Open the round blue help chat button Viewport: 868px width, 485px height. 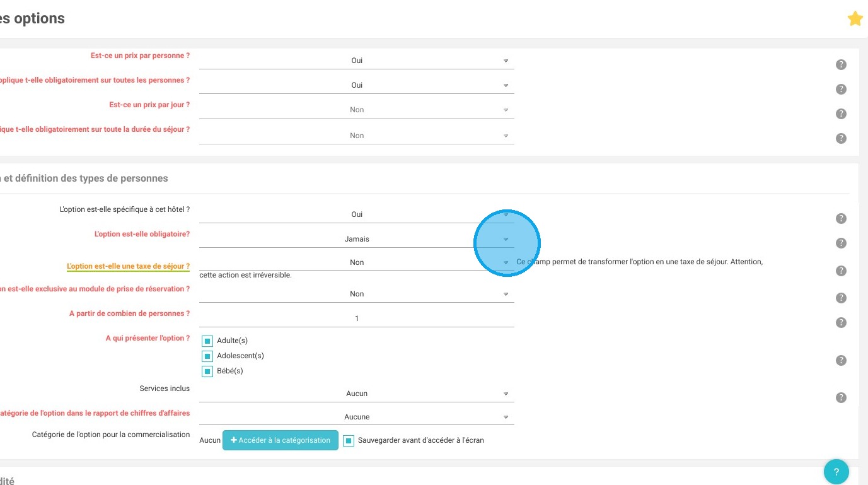coord(836,472)
